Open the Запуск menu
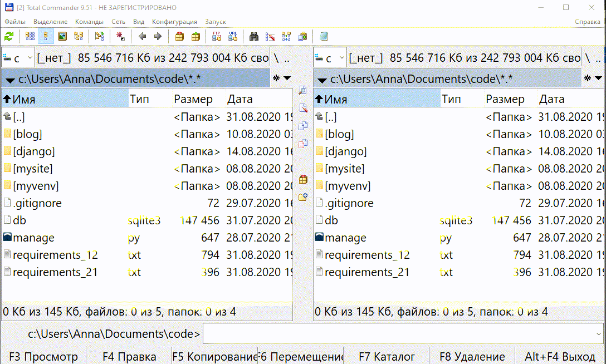Screen dimensions: 606x364 coord(216,22)
